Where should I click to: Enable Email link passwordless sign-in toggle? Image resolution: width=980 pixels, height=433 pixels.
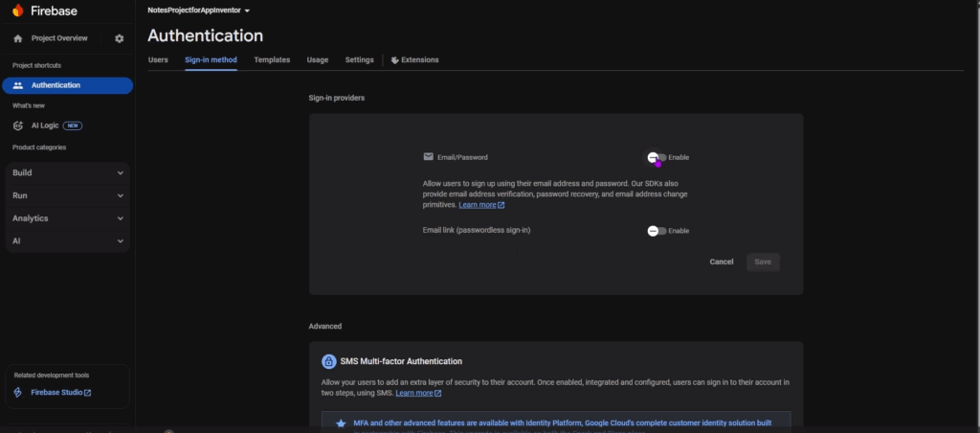(x=657, y=231)
